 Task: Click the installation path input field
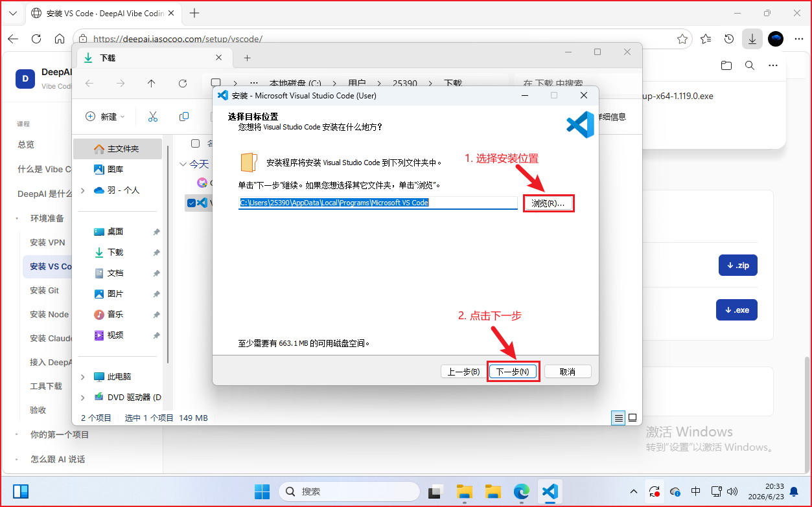[378, 203]
